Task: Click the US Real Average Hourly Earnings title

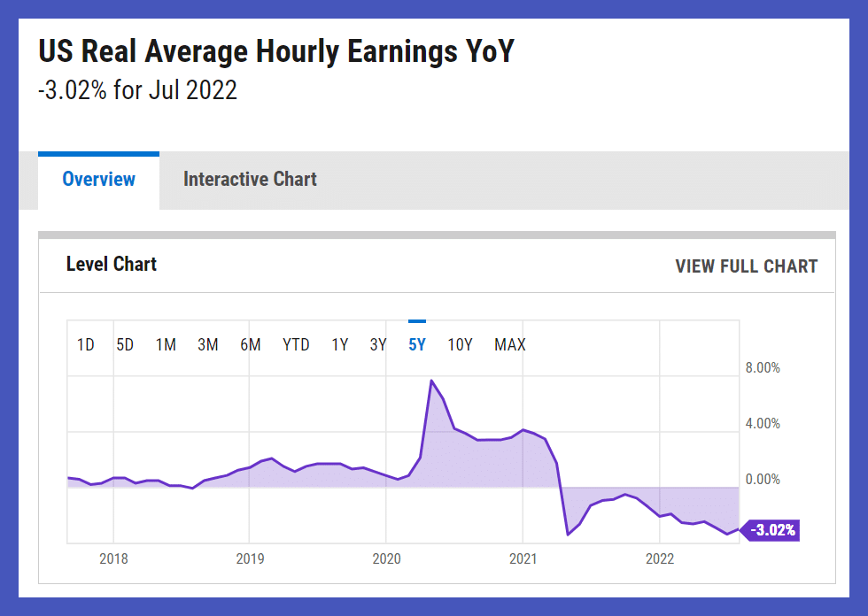Action: pyautogui.click(x=276, y=51)
